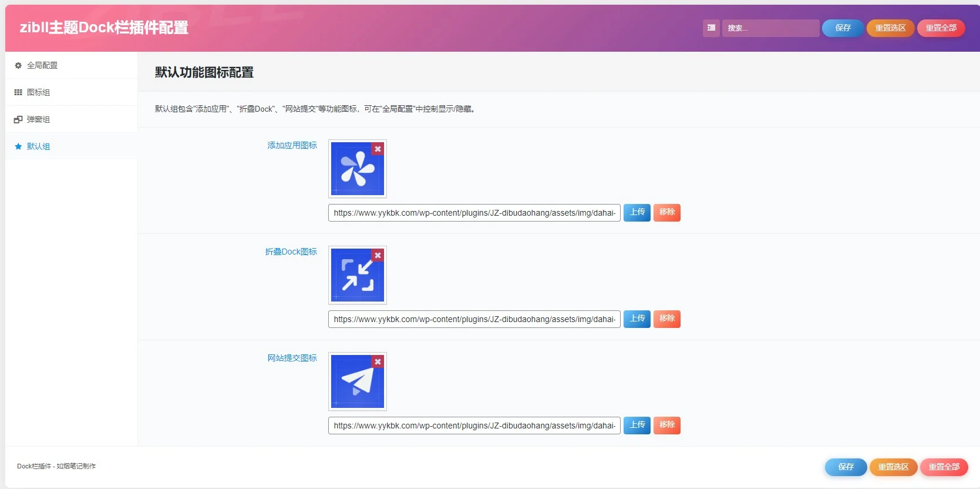Click the 添加应用图标 URL input field
Screen dimensions: 980x489
click(x=474, y=213)
